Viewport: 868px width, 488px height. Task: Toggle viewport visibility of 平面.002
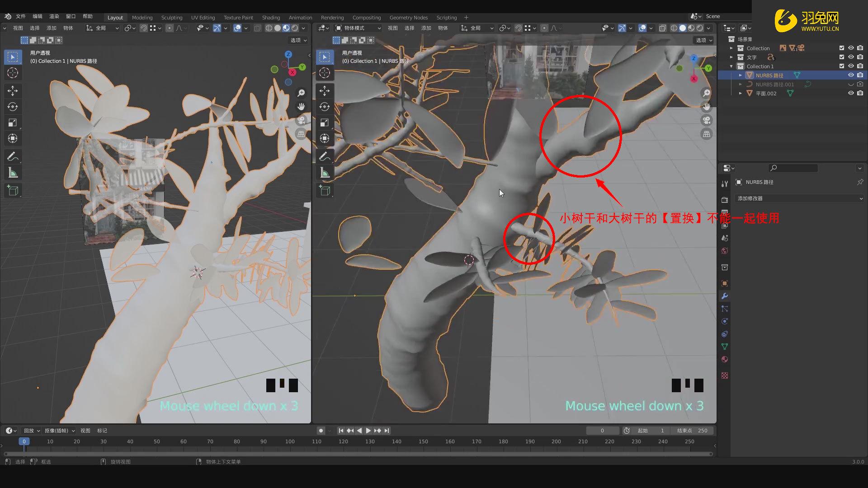click(851, 93)
